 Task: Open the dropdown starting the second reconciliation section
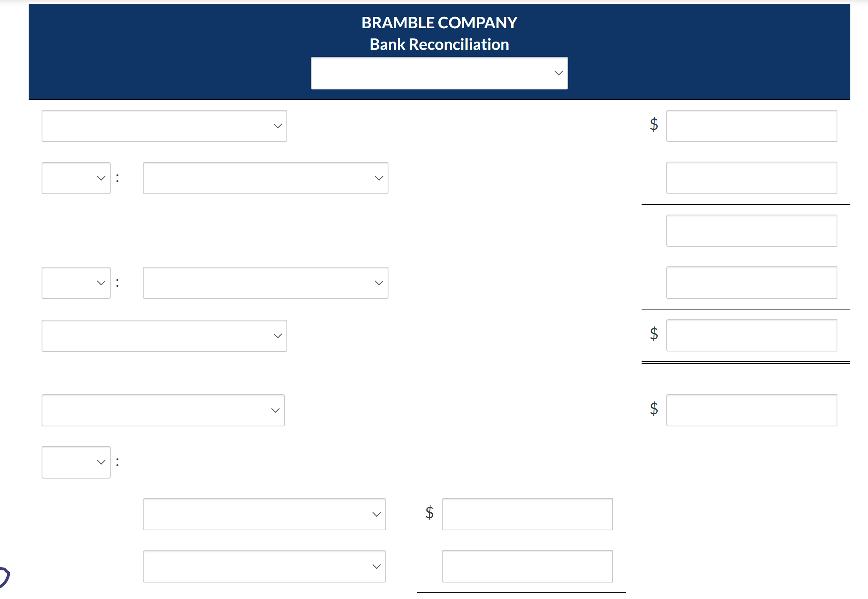[163, 410]
